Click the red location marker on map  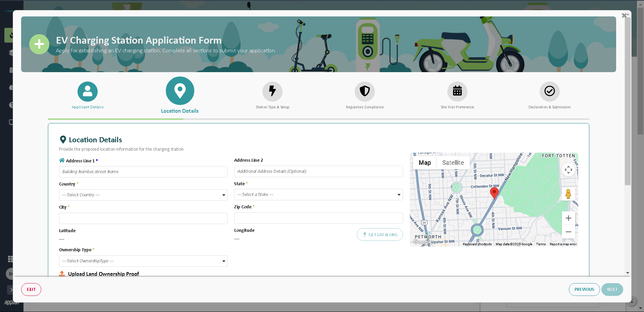coord(494,193)
